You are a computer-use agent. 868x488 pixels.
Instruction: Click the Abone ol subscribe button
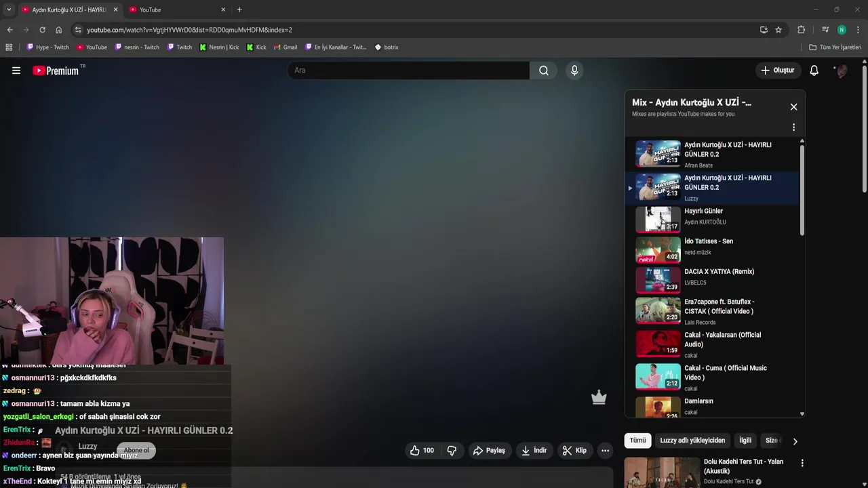[x=136, y=451]
